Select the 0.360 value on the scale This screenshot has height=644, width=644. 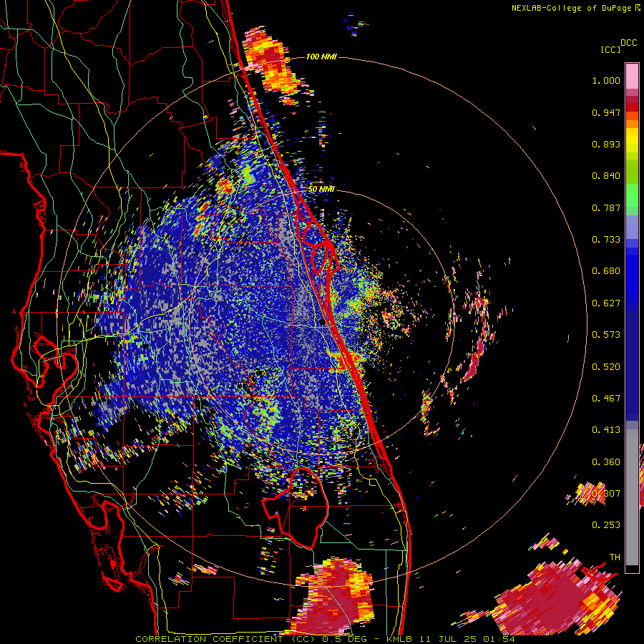pyautogui.click(x=606, y=462)
